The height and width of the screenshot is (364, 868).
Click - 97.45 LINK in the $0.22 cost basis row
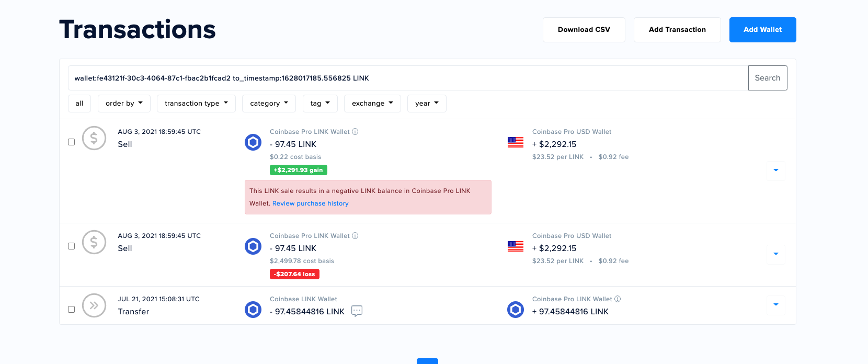point(293,144)
